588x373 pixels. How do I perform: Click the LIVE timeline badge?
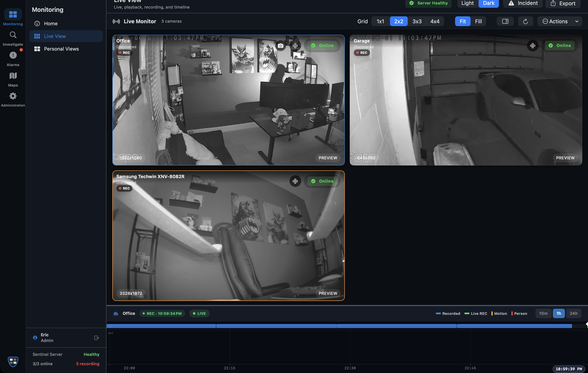(199, 313)
